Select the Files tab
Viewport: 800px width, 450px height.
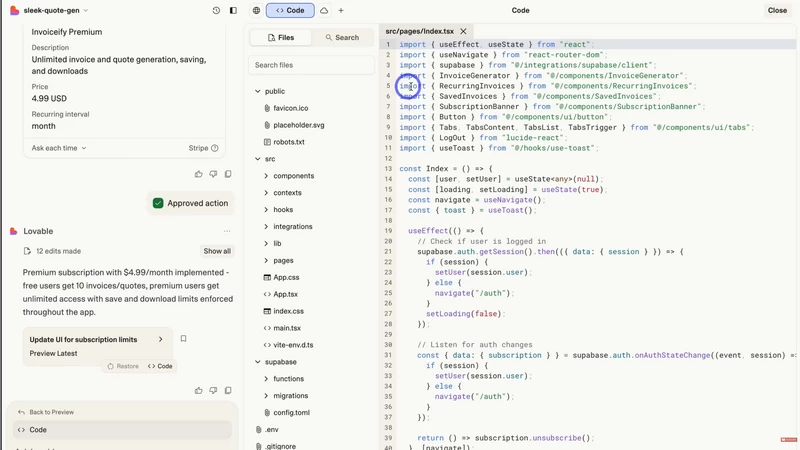281,37
